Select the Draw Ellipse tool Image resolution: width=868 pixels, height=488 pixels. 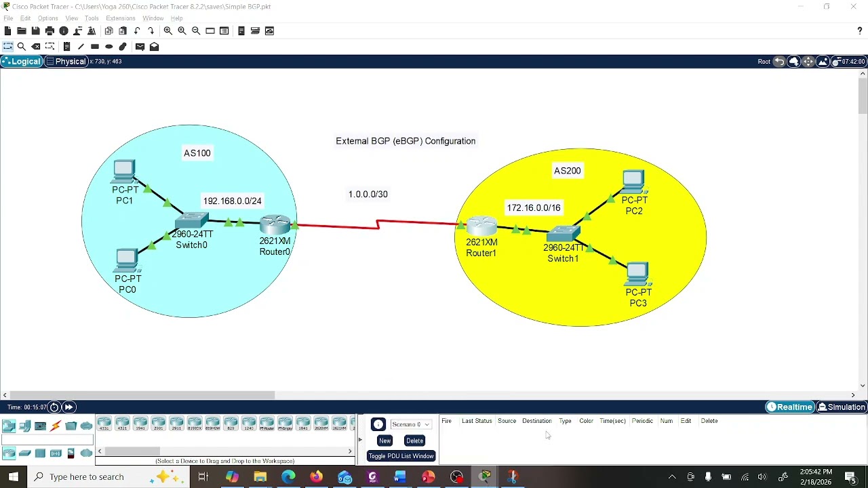pos(108,47)
